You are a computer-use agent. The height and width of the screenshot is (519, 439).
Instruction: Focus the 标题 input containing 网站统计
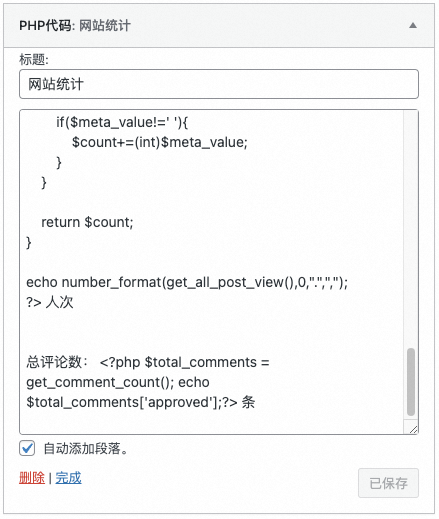tap(219, 84)
